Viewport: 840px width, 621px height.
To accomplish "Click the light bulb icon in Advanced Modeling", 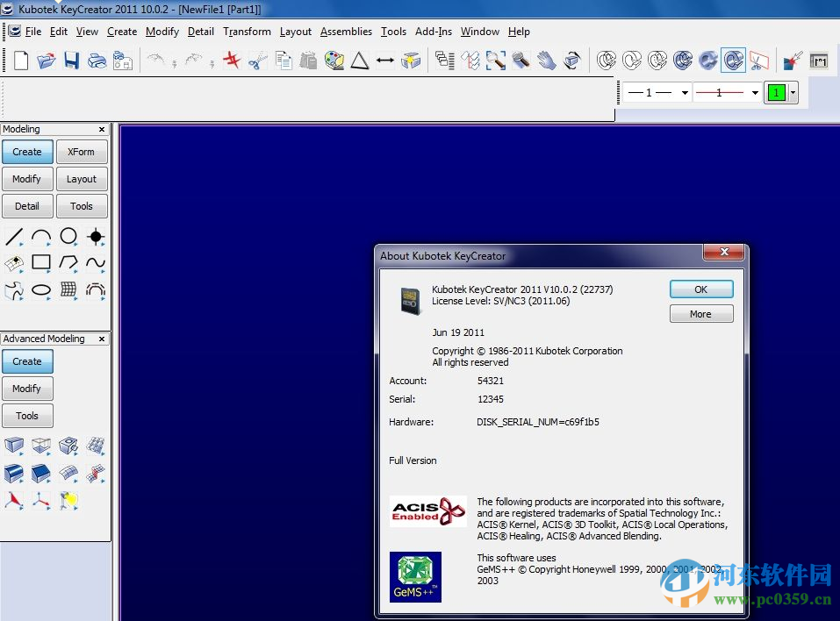I will click(x=68, y=501).
